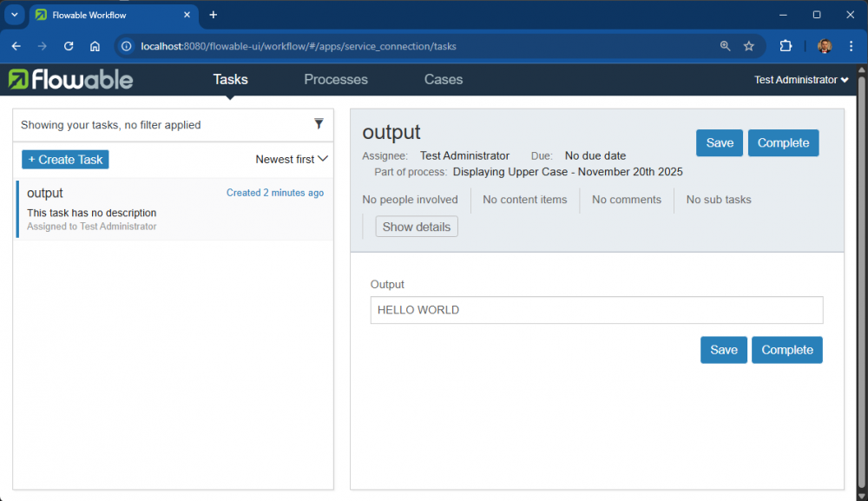Switch to the Cases tab

[x=443, y=79]
